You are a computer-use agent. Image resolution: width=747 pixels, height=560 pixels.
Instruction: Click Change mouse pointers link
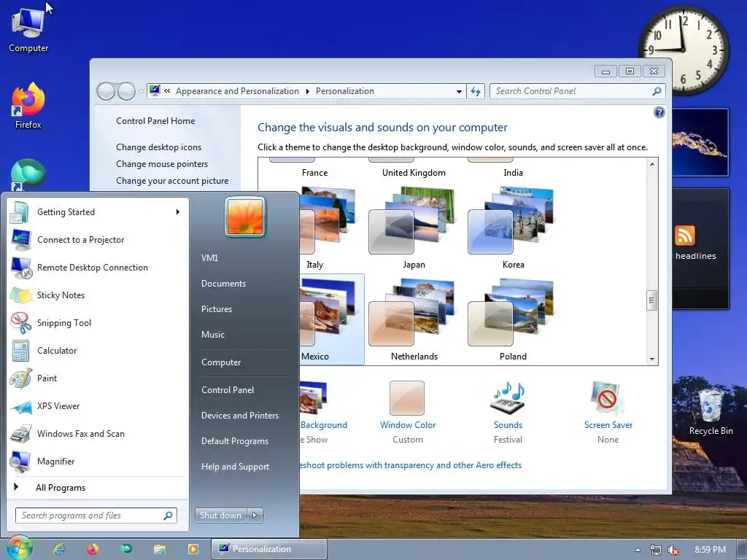point(162,164)
